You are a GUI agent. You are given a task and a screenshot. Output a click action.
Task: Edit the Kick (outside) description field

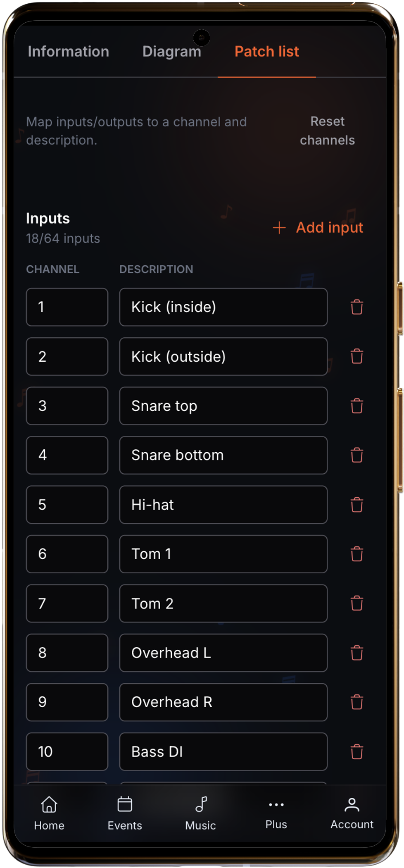[223, 356]
